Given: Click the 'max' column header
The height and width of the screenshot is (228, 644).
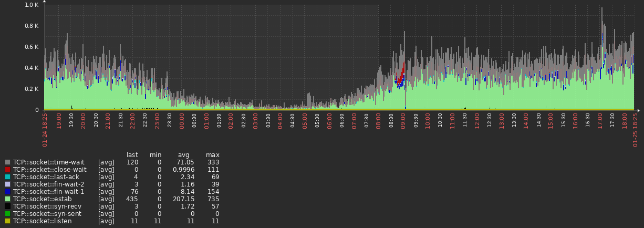Looking at the screenshot, I should click(213, 155).
